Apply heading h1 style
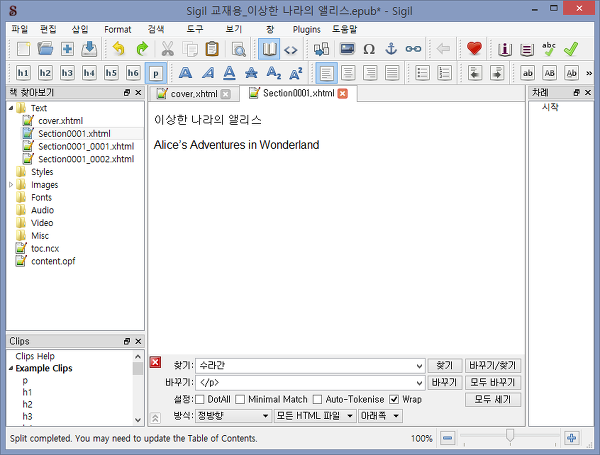The image size is (600, 455). (23, 73)
